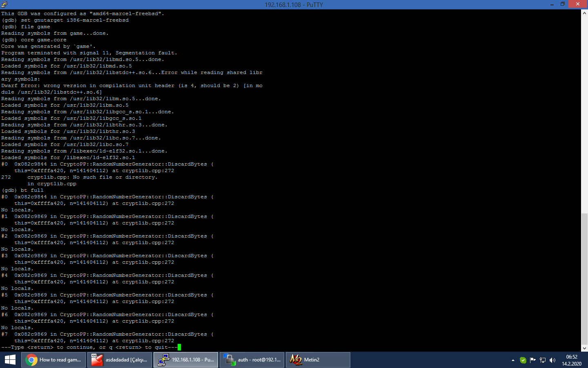Viewport: 588px width, 368px height.
Task: Open VirtualBox 'asdadadad' taskbar item
Action: [120, 360]
